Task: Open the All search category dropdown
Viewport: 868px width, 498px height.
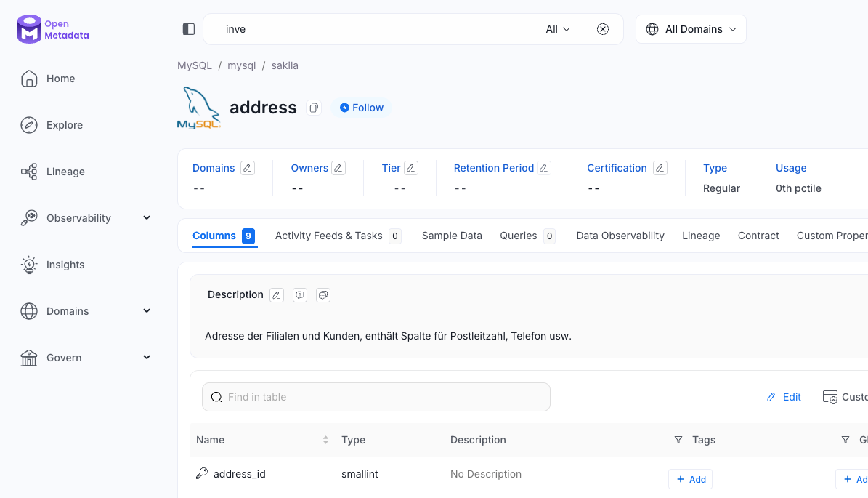Action: pos(558,29)
